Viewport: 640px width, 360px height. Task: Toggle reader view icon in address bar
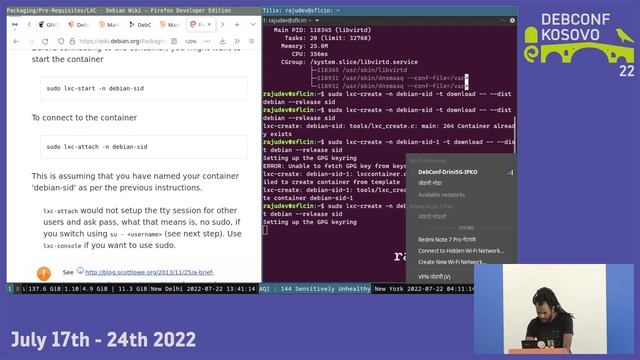pos(174,41)
